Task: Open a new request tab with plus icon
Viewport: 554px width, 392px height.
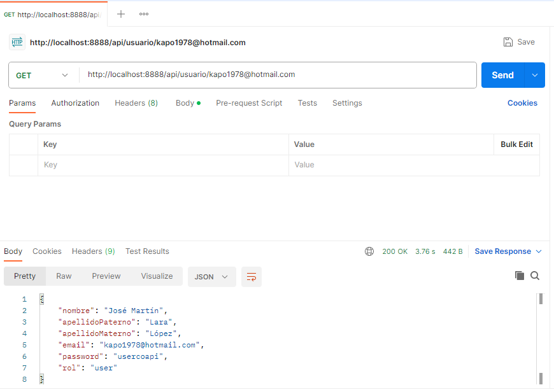Action: (121, 14)
